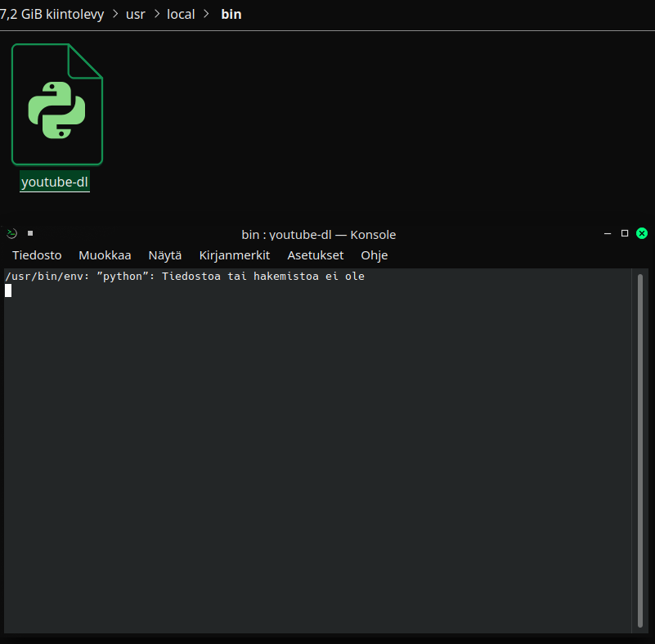Image resolution: width=655 pixels, height=644 pixels.
Task: Expand chevron after kiintolevy breadcrumb
Action: tap(115, 14)
